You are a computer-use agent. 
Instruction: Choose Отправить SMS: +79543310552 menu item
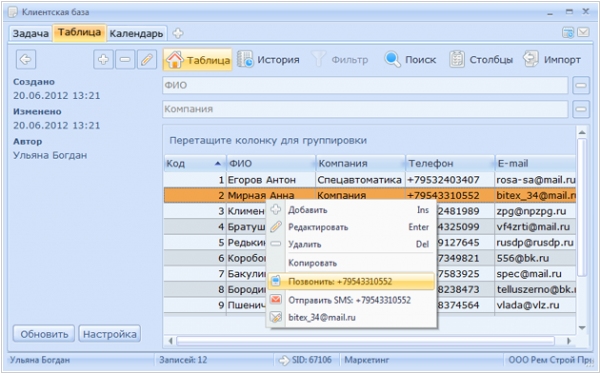click(x=352, y=300)
